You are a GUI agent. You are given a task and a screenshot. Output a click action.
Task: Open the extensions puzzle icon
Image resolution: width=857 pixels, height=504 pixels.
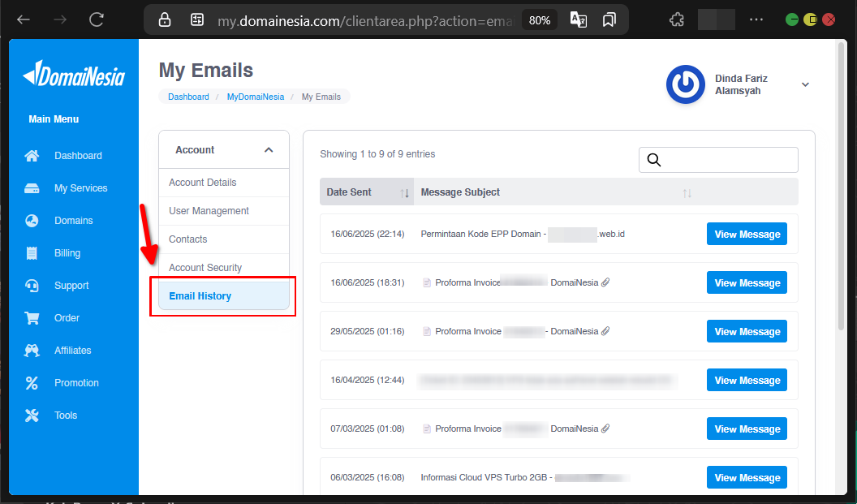pyautogui.click(x=677, y=20)
